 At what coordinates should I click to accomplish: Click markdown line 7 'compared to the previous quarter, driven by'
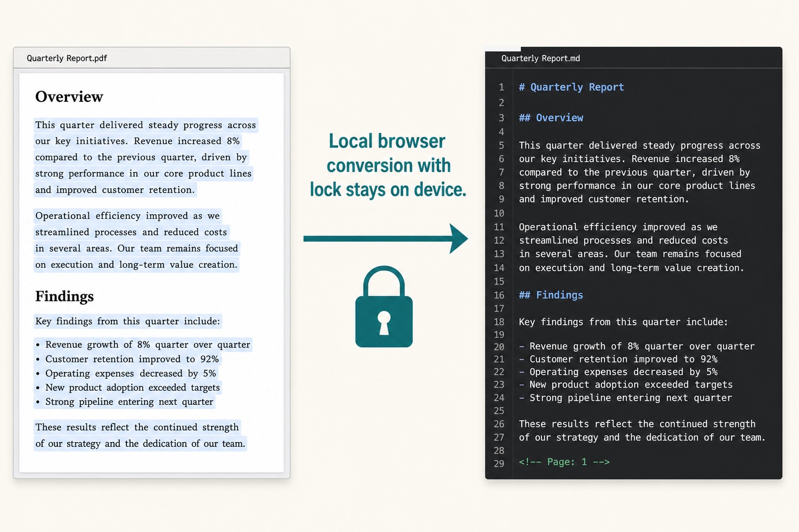tap(634, 173)
